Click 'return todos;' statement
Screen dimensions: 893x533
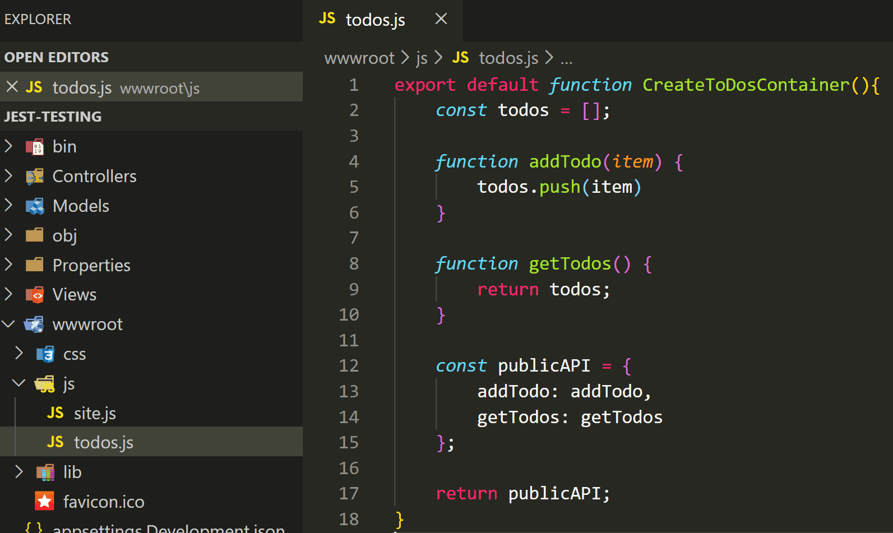pyautogui.click(x=543, y=289)
